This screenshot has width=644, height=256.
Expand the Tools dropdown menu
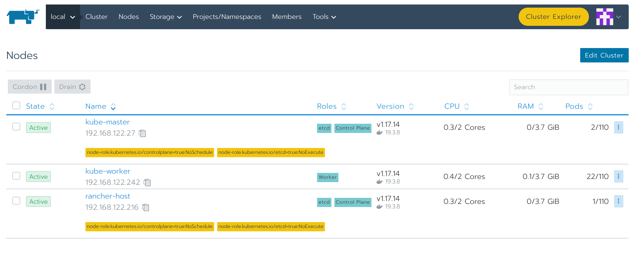pyautogui.click(x=324, y=17)
